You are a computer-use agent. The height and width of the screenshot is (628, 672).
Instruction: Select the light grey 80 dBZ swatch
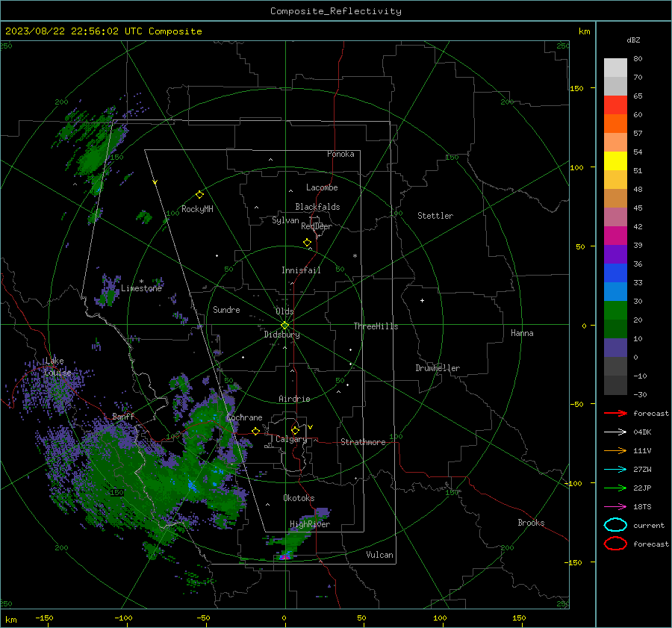(615, 68)
